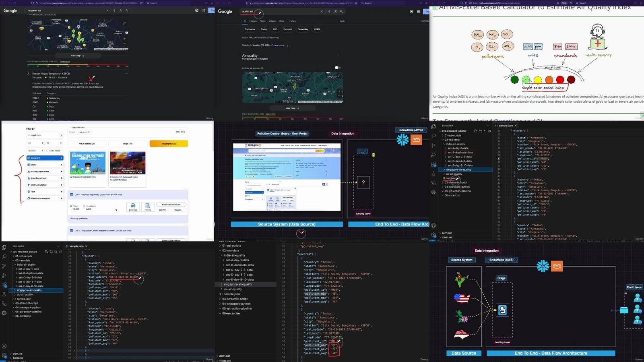
Task: Collapse all folders in middle-right VS Code explorer
Action: (489, 131)
